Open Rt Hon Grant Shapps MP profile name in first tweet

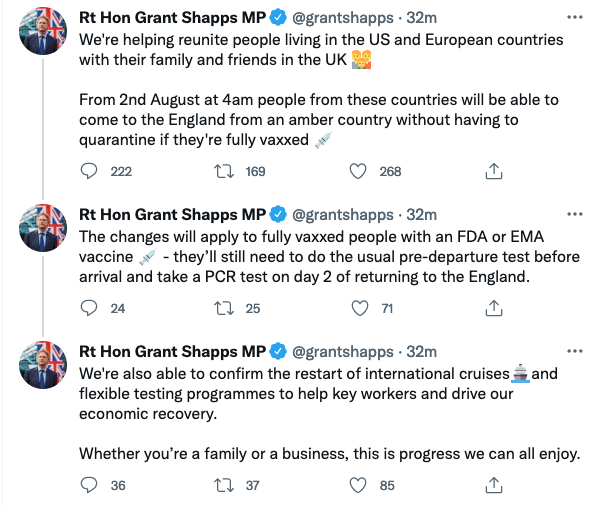(171, 18)
